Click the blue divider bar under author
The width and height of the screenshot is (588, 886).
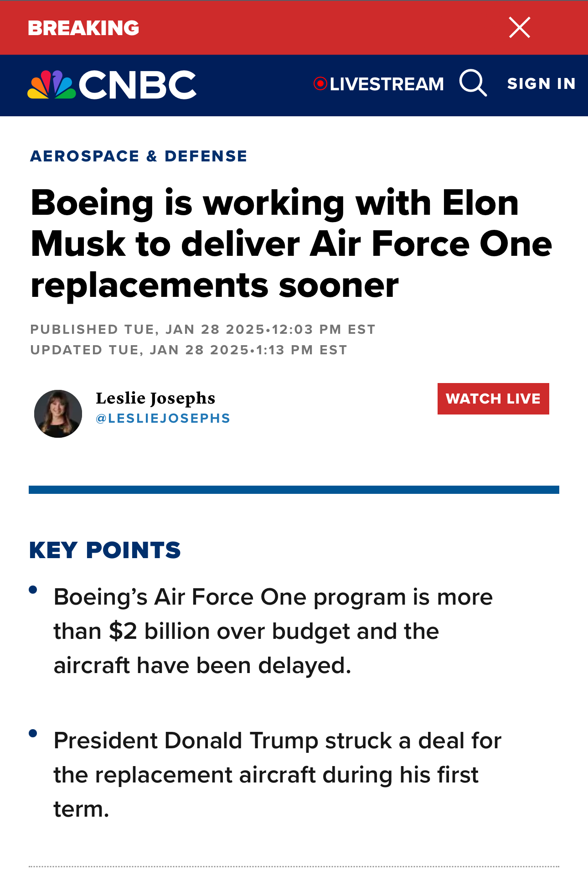[294, 490]
